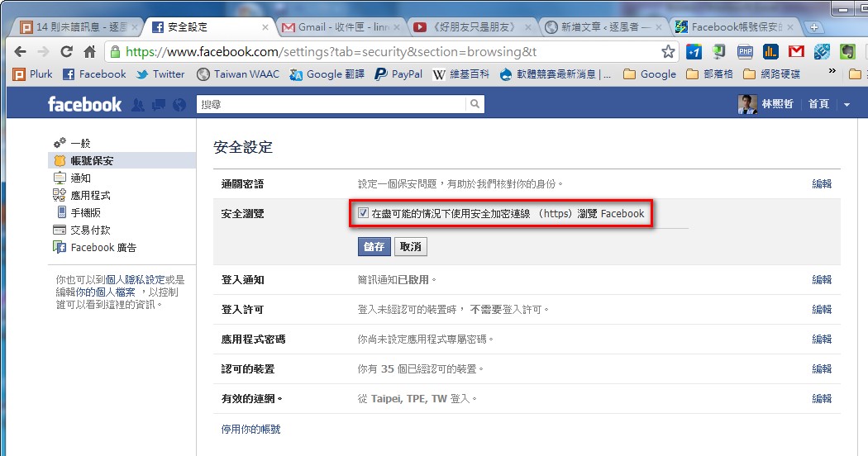Click the facebook logo
This screenshot has width=868, height=456.
tap(84, 104)
